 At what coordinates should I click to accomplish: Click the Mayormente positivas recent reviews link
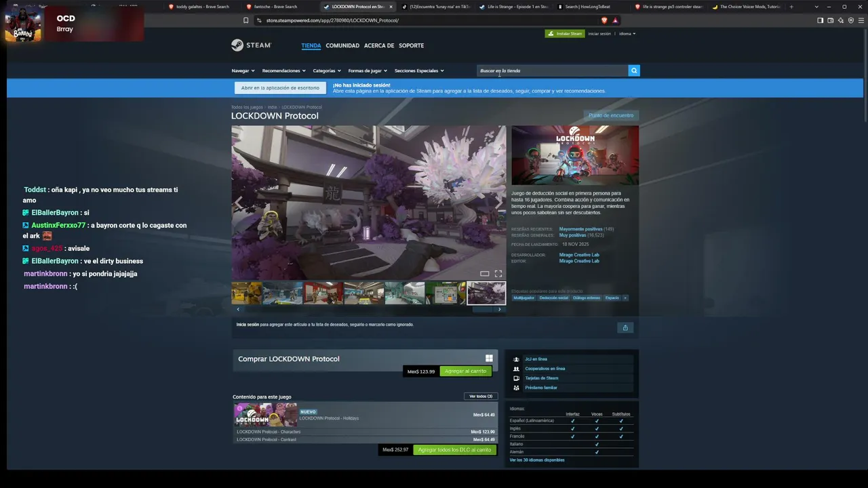pos(580,229)
